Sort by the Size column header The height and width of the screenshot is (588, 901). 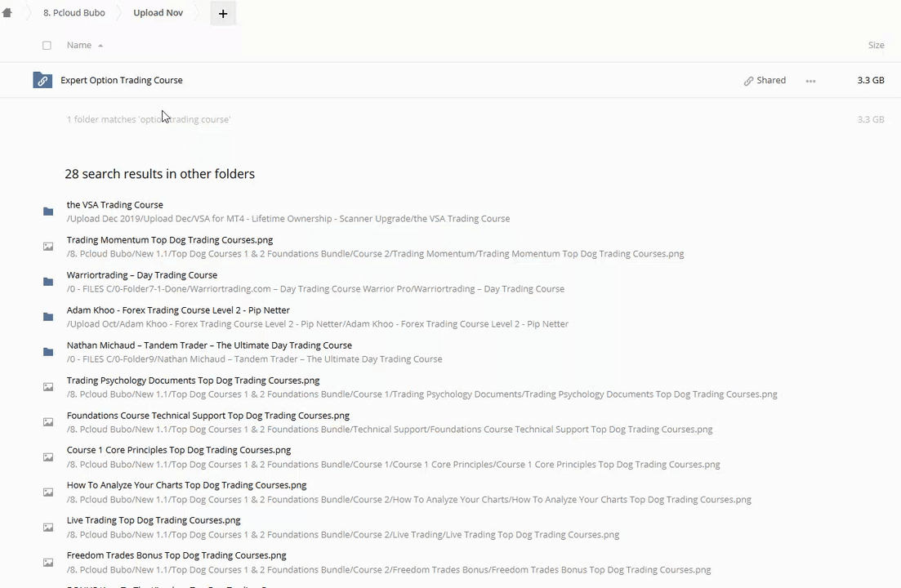[x=876, y=45]
